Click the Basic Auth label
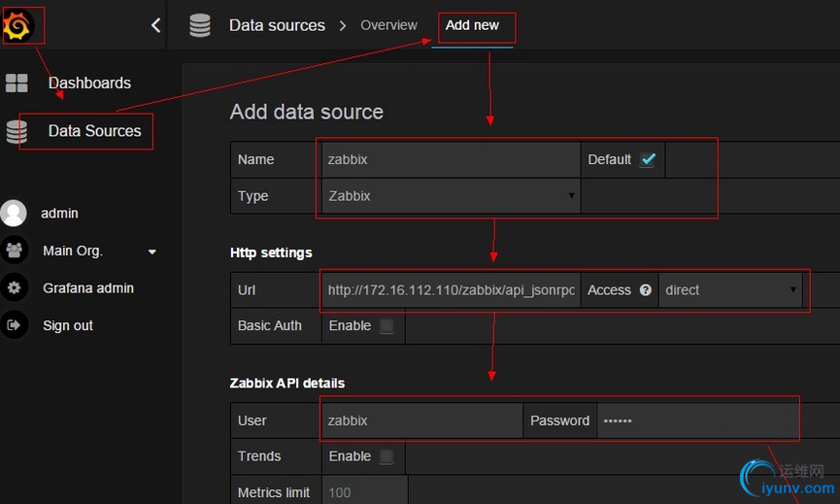The image size is (840, 504). (x=269, y=325)
